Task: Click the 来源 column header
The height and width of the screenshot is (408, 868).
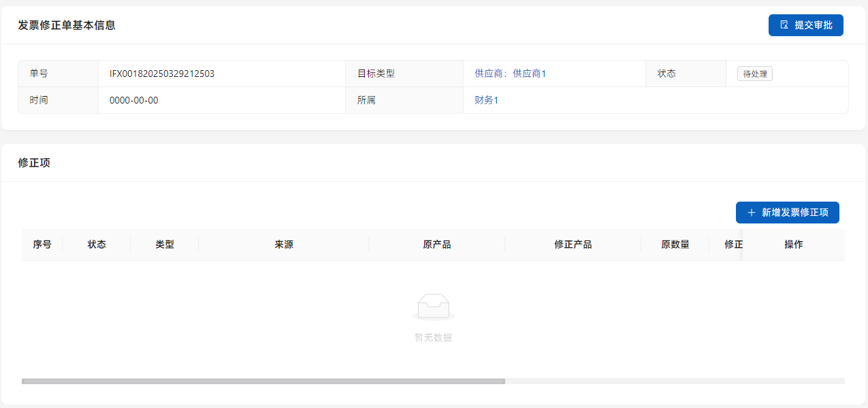Action: coord(284,245)
